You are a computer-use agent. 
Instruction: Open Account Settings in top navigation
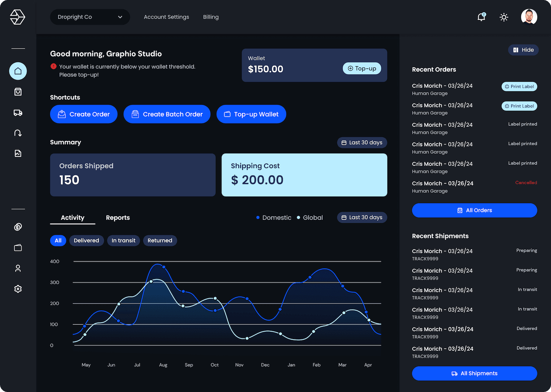(x=166, y=17)
